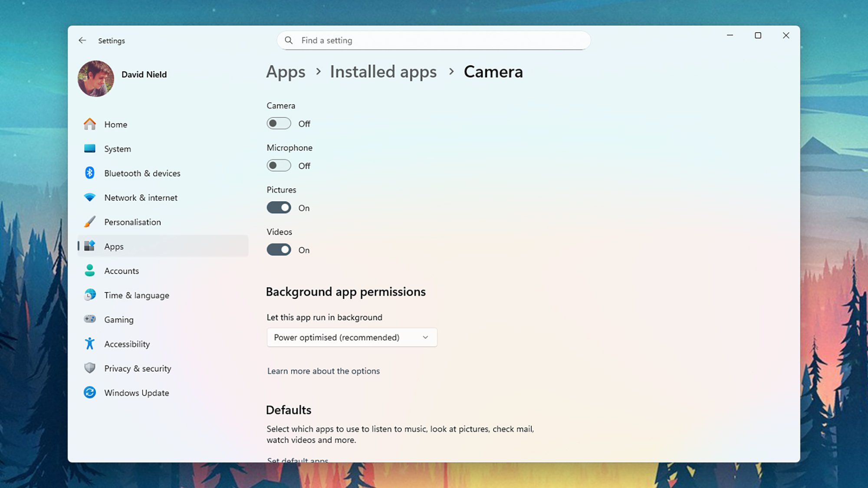The width and height of the screenshot is (868, 488).
Task: Select the Windows Update label
Action: (x=136, y=393)
